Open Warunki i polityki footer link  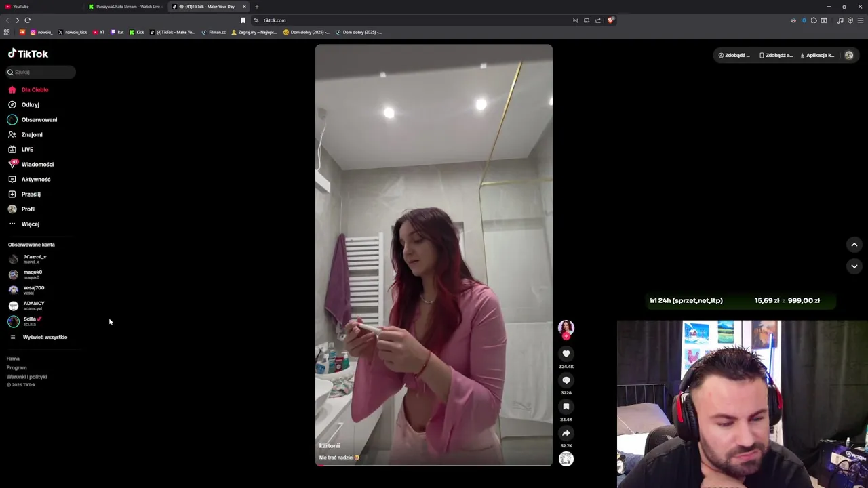coord(26,377)
